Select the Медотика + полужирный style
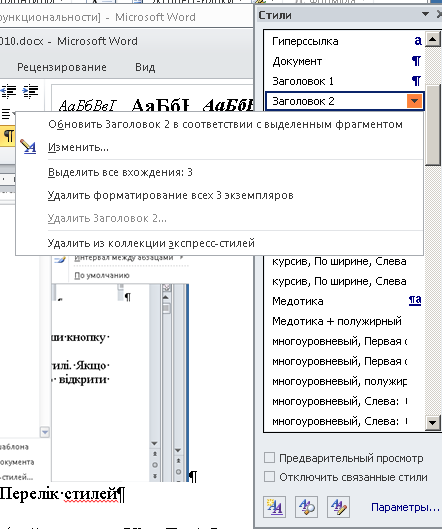 (x=344, y=321)
